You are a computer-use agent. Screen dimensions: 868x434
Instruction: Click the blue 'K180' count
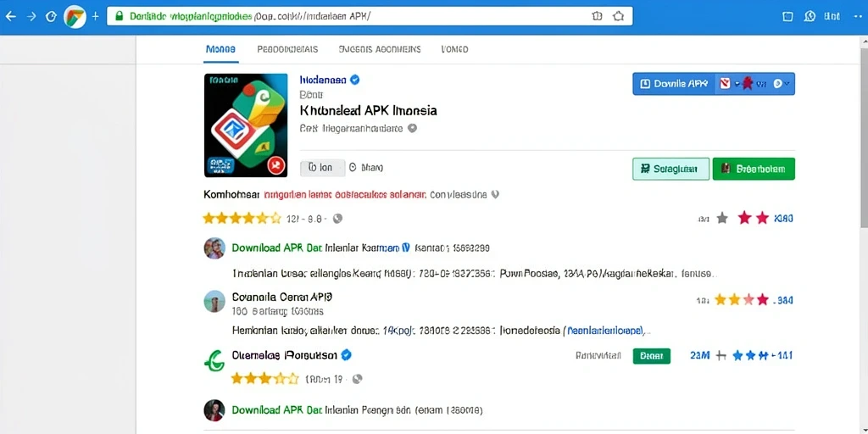(783, 219)
